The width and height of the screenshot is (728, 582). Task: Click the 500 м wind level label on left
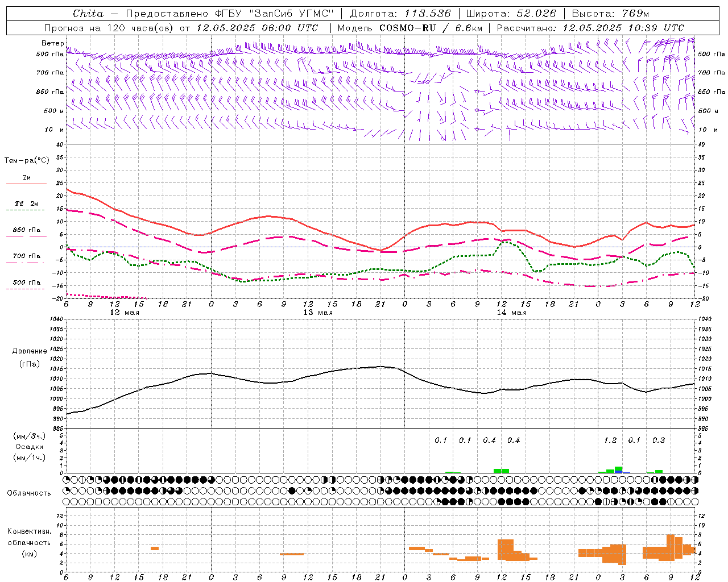click(x=54, y=111)
